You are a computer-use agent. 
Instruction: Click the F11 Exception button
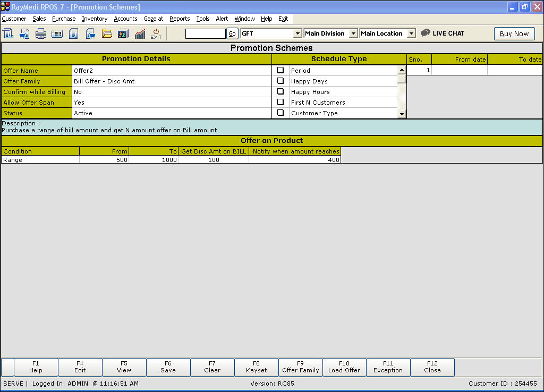tap(388, 367)
